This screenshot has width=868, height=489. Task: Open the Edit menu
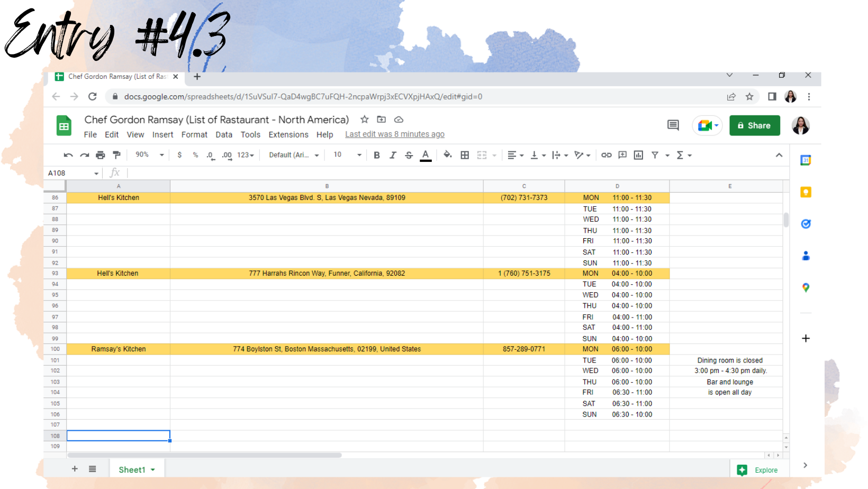(112, 135)
